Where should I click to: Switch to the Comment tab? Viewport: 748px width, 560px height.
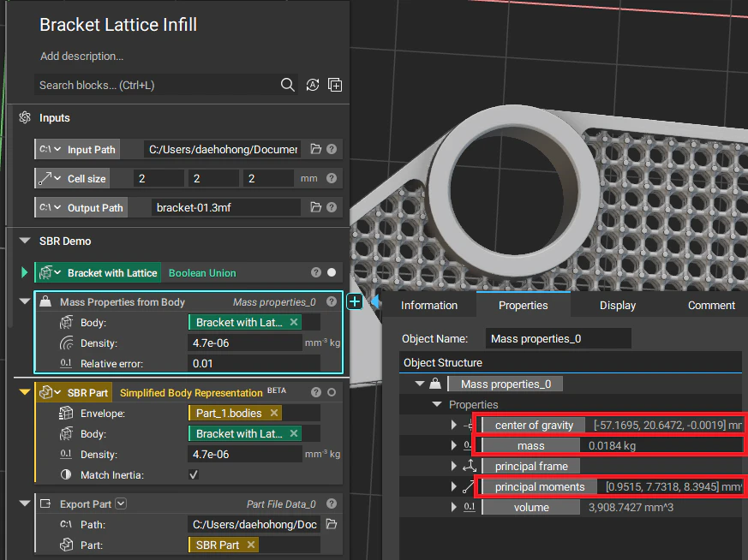coord(711,305)
